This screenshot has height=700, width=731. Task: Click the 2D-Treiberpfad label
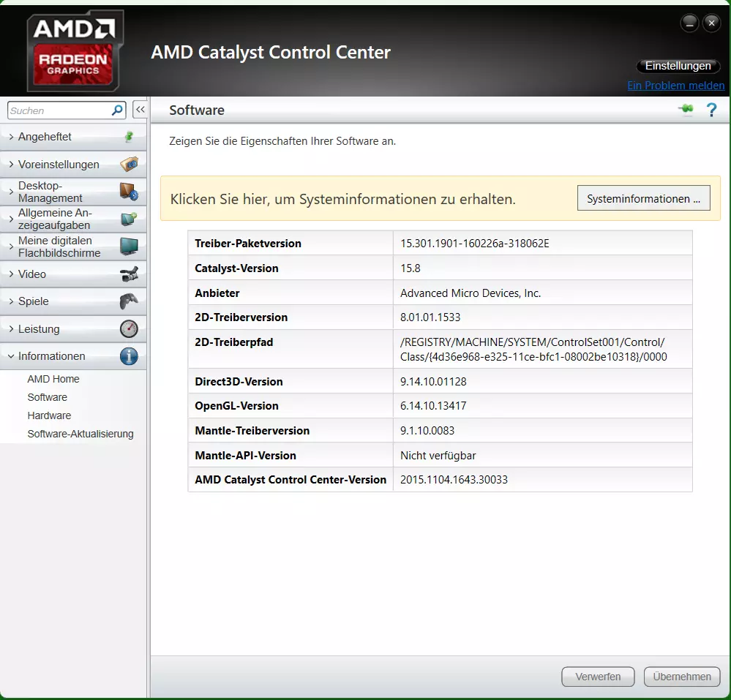[233, 342]
